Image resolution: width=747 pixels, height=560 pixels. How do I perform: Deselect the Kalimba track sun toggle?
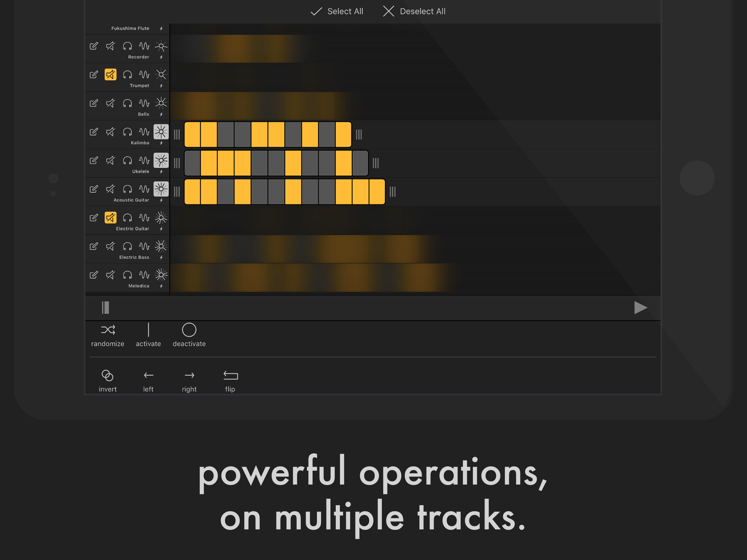tap(161, 132)
